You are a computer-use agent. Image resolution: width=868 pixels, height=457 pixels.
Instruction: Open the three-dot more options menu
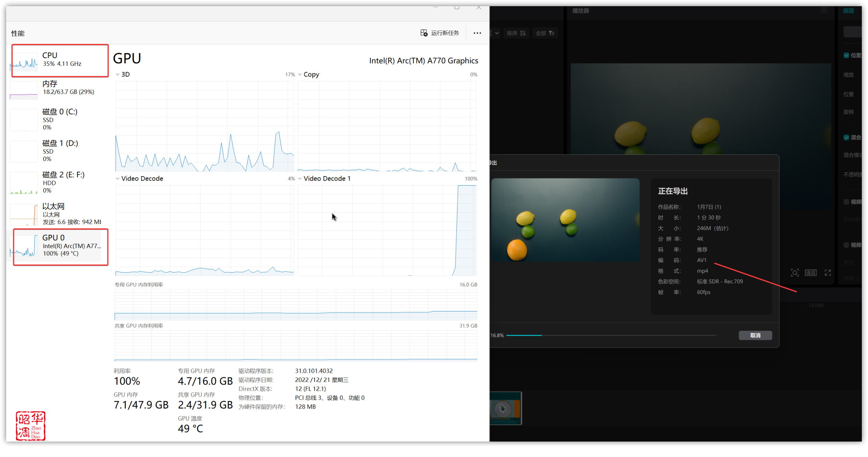click(477, 33)
